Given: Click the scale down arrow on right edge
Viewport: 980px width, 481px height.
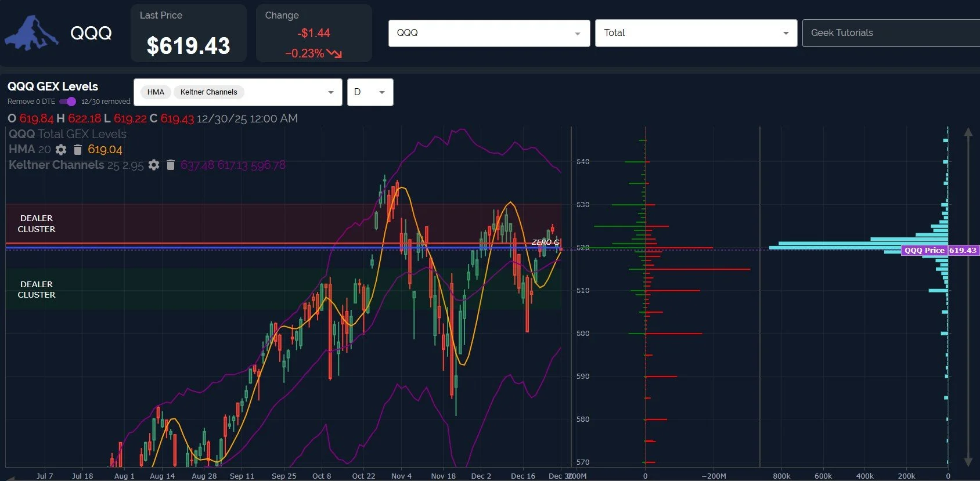Looking at the screenshot, I should point(968,462).
